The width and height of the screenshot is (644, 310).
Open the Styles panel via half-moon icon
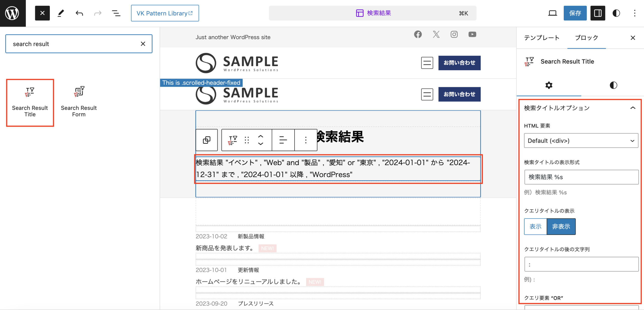[616, 13]
